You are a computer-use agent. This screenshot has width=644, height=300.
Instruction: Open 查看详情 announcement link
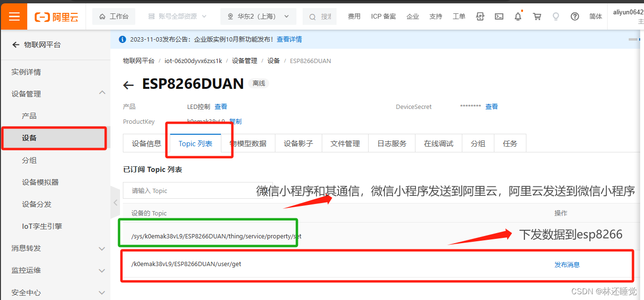coord(289,39)
